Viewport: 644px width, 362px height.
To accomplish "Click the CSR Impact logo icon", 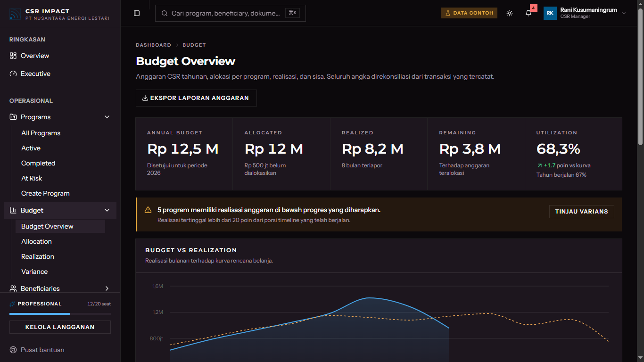I will pos(15,14).
